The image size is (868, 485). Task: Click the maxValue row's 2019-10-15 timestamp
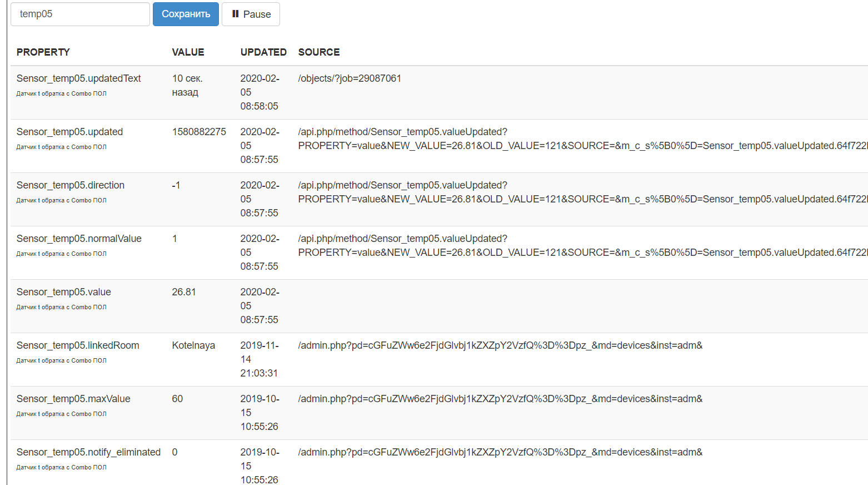click(260, 413)
